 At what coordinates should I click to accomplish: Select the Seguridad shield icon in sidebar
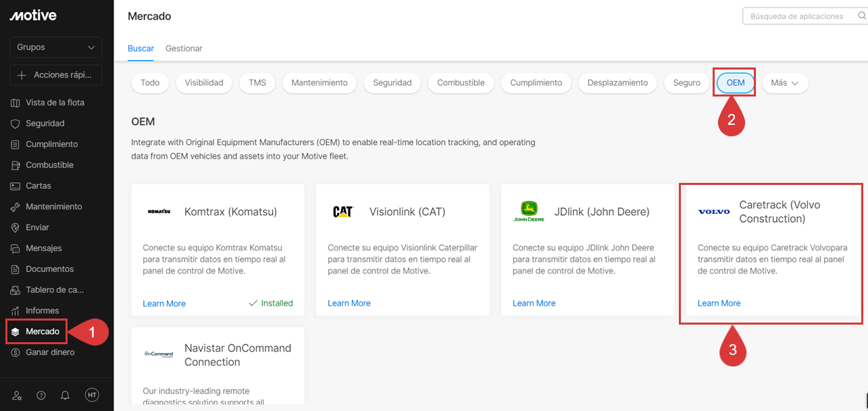coord(16,124)
